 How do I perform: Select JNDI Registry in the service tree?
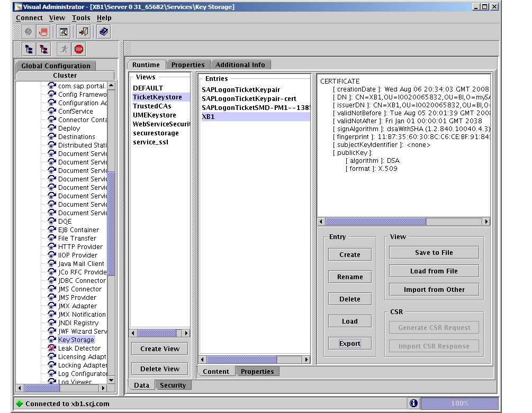[78, 323]
